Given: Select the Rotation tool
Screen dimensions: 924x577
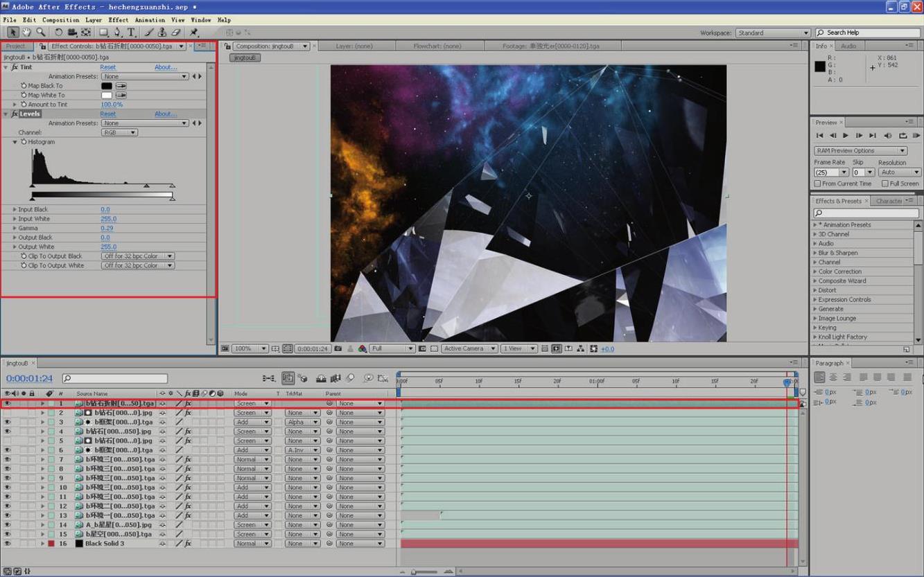Looking at the screenshot, I should (58, 33).
